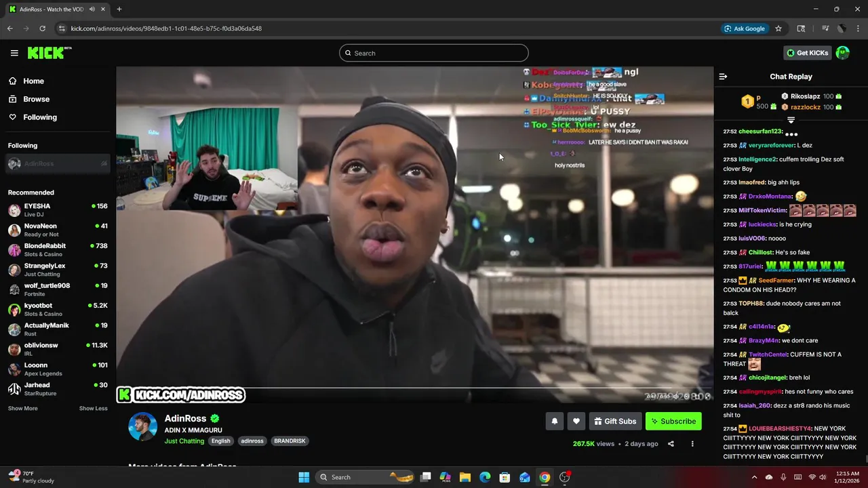The width and height of the screenshot is (868, 488).
Task: Click the English tag
Action: (x=220, y=441)
